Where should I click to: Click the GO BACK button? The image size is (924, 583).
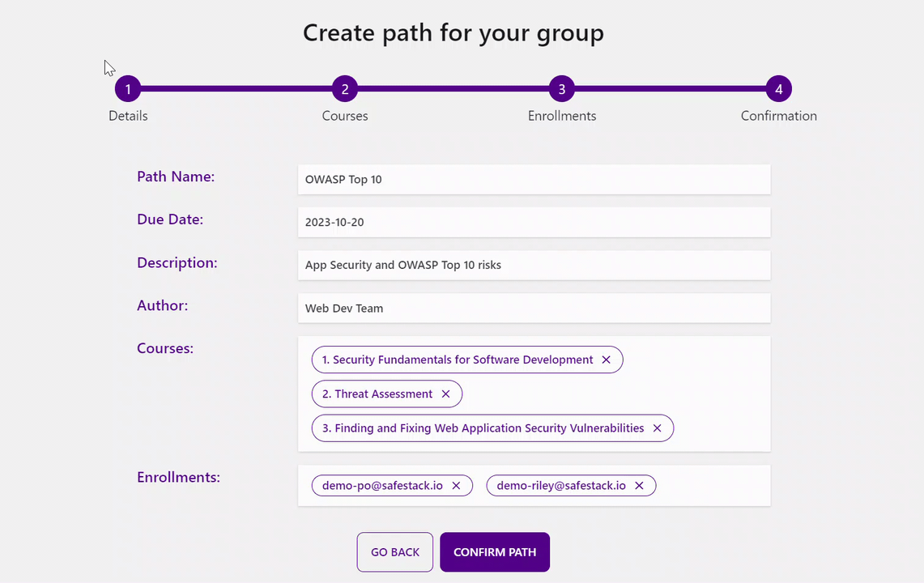click(394, 551)
